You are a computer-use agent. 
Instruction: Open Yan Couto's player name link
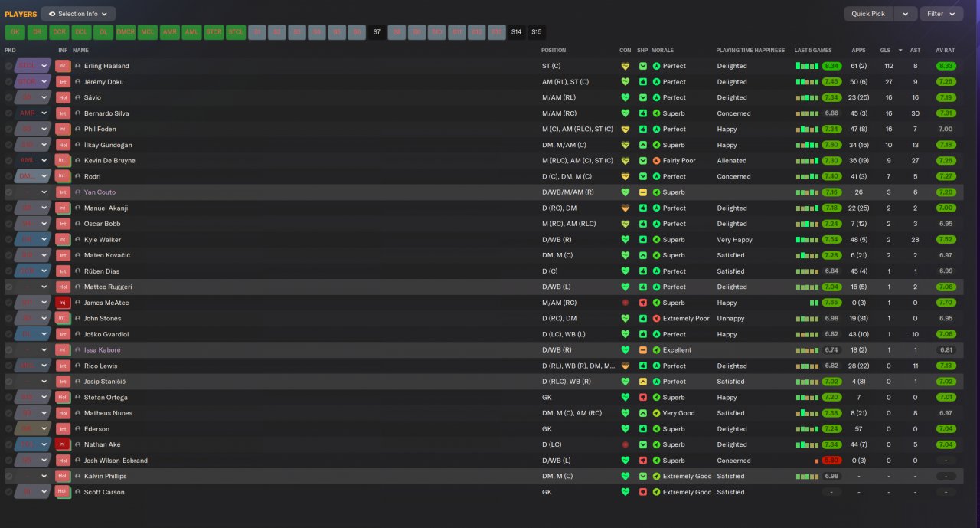100,192
